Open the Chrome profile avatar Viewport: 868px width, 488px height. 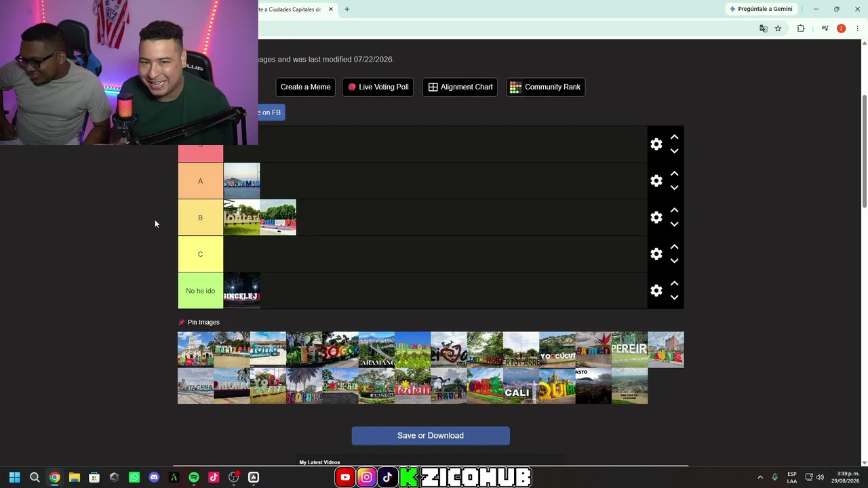tap(841, 28)
